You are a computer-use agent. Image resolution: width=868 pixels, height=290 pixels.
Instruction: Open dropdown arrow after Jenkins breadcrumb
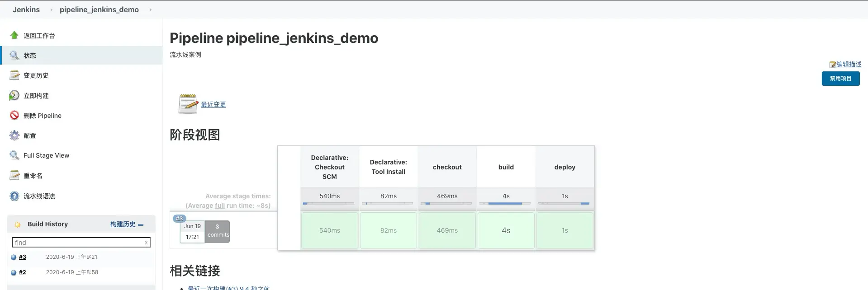(x=51, y=9)
